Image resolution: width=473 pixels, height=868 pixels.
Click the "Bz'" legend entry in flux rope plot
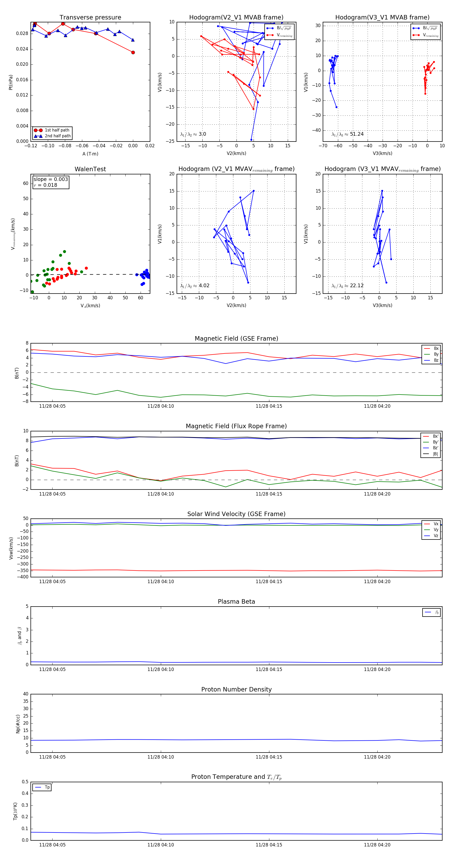(431, 448)
